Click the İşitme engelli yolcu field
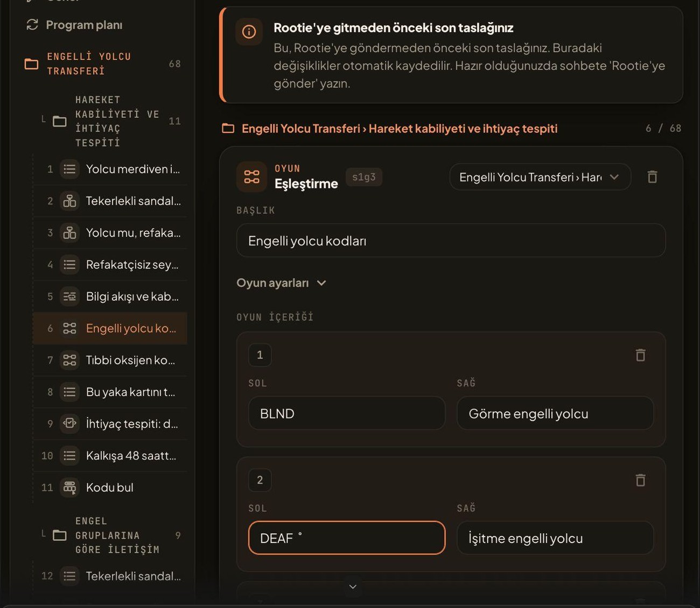This screenshot has width=700, height=608. pos(555,538)
